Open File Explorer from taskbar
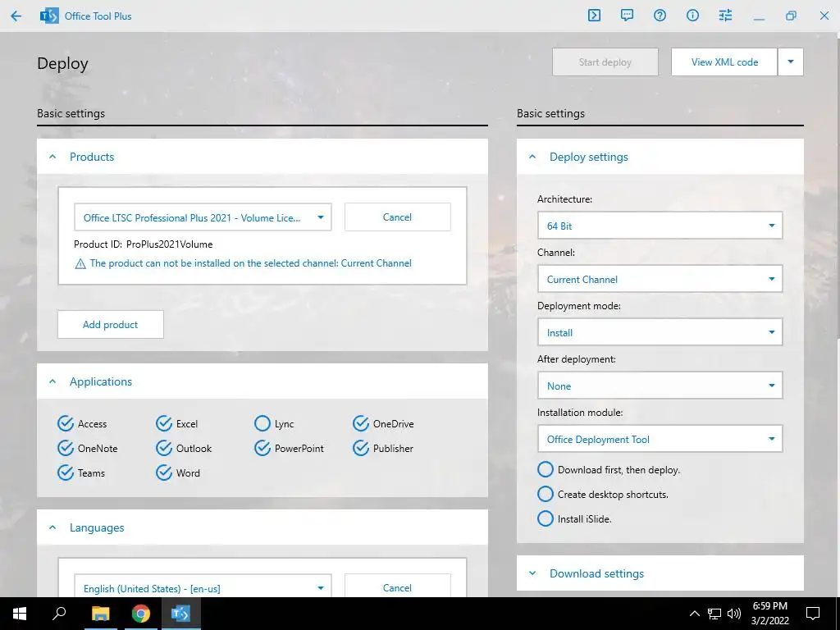The height and width of the screenshot is (630, 840). [x=100, y=614]
